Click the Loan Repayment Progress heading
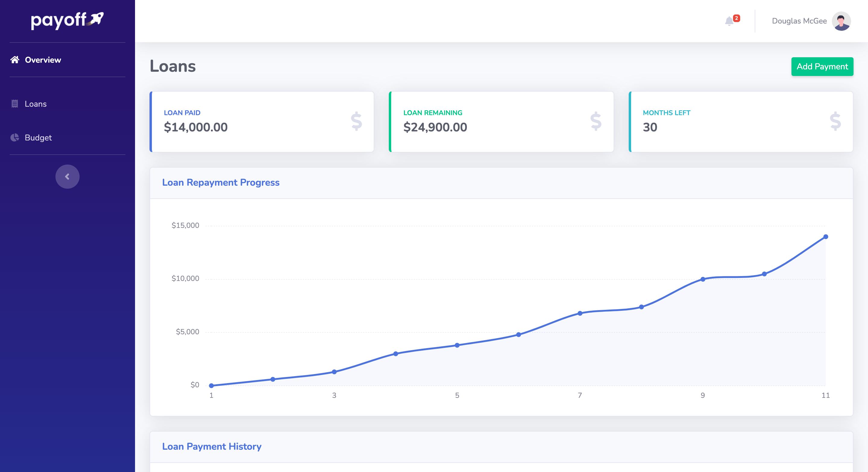Viewport: 868px width, 472px height. tap(221, 182)
